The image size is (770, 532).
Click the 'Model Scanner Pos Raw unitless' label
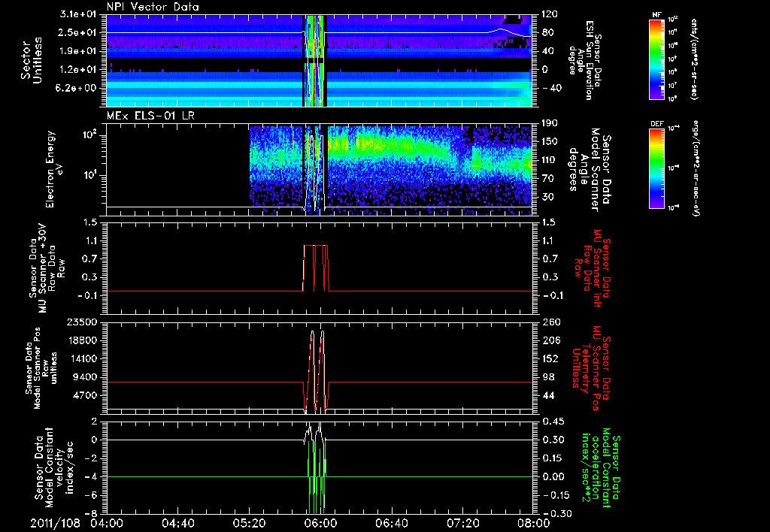pos(42,368)
